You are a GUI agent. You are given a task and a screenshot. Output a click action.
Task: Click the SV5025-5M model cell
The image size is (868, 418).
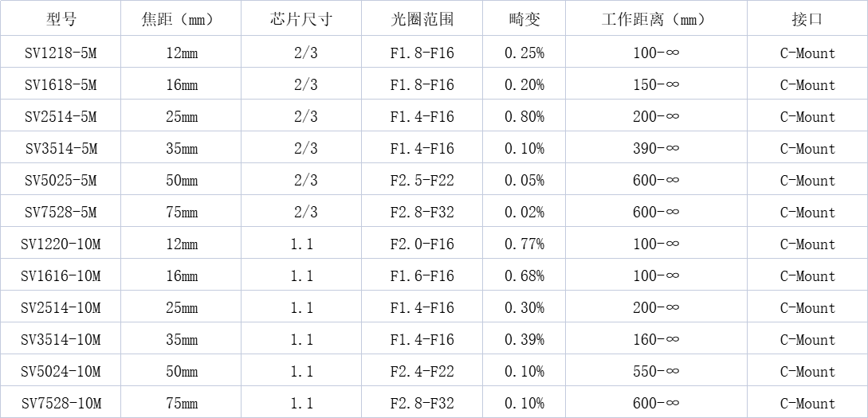(x=61, y=180)
